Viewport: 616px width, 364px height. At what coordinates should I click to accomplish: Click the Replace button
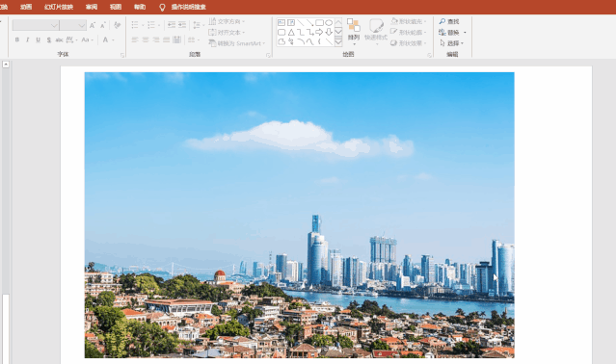coord(449,33)
